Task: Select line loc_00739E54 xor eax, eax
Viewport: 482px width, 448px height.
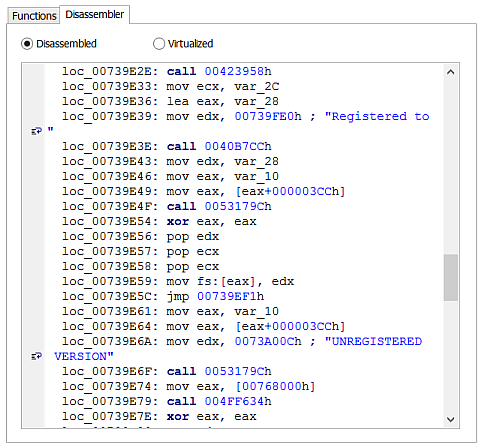Action: coord(159,221)
